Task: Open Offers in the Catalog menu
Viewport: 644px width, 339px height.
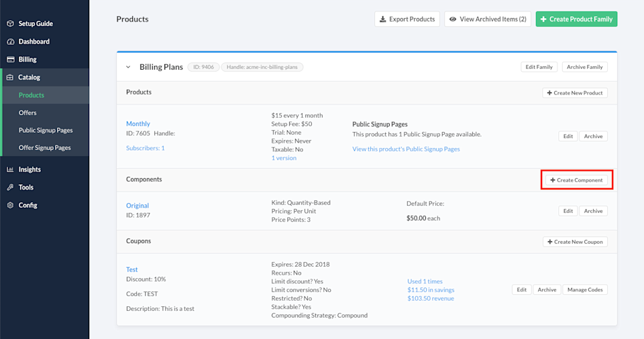Action: tap(28, 113)
